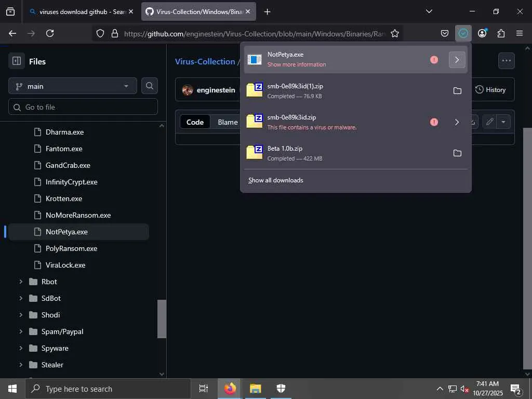Open a new browser tab

tap(268, 12)
